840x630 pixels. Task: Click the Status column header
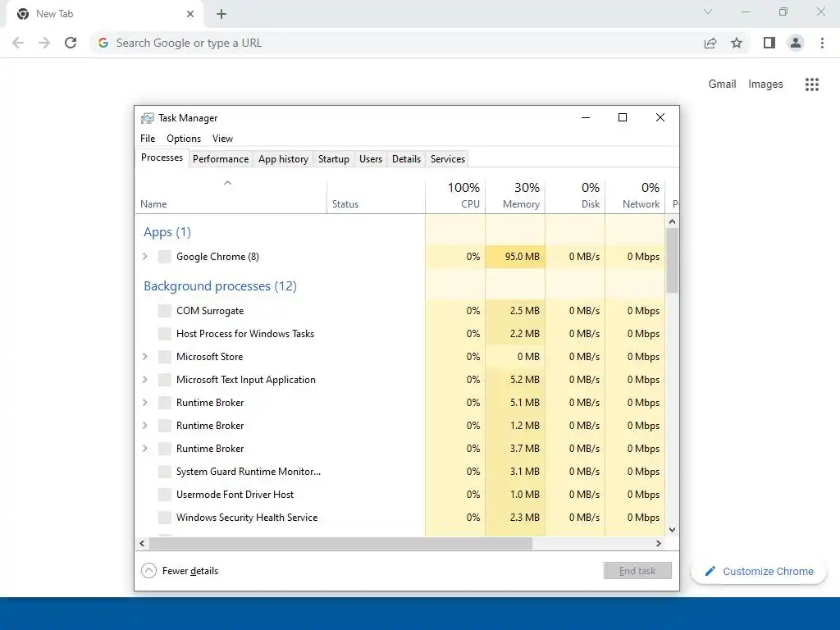pos(376,197)
